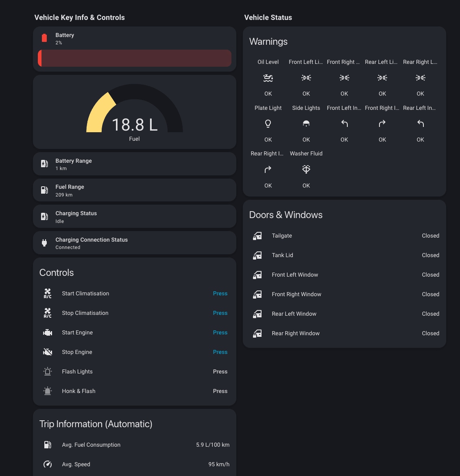Click the Plate Light bulb icon
This screenshot has width=460, height=476.
click(x=268, y=123)
